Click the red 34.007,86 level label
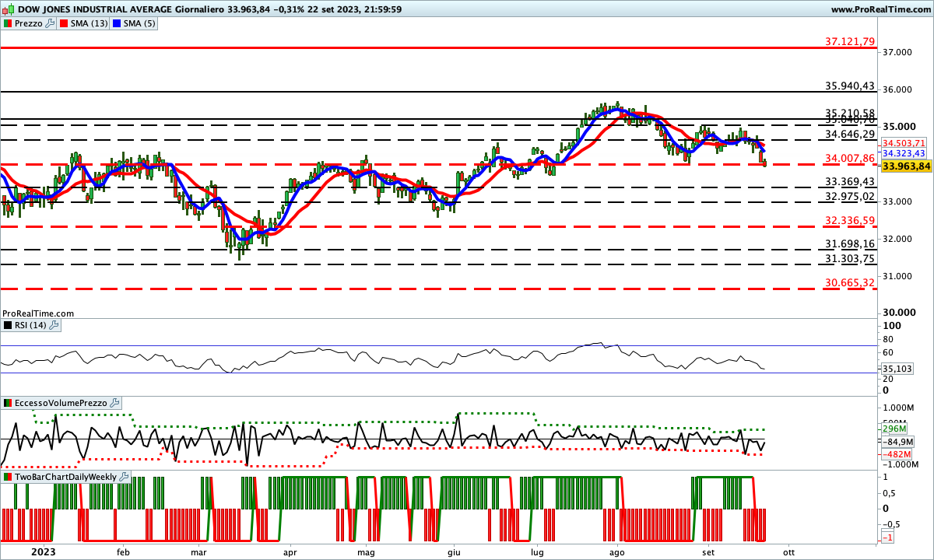Image resolution: width=934 pixels, height=560 pixels. [x=850, y=158]
